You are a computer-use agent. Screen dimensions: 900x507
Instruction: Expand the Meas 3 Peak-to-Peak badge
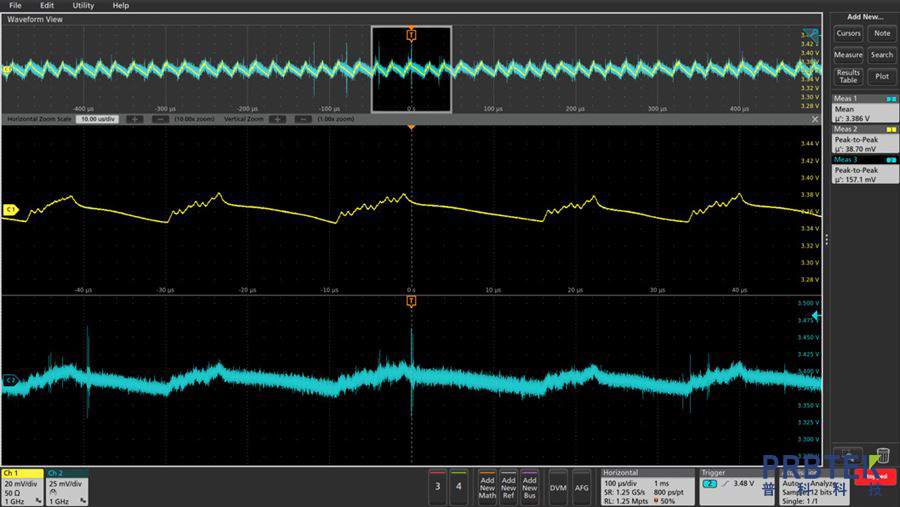coord(864,170)
